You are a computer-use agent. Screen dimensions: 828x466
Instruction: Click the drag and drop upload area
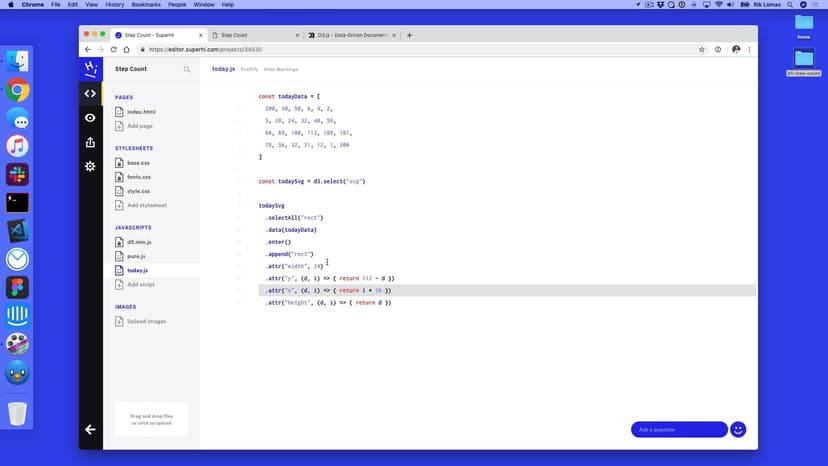(151, 420)
